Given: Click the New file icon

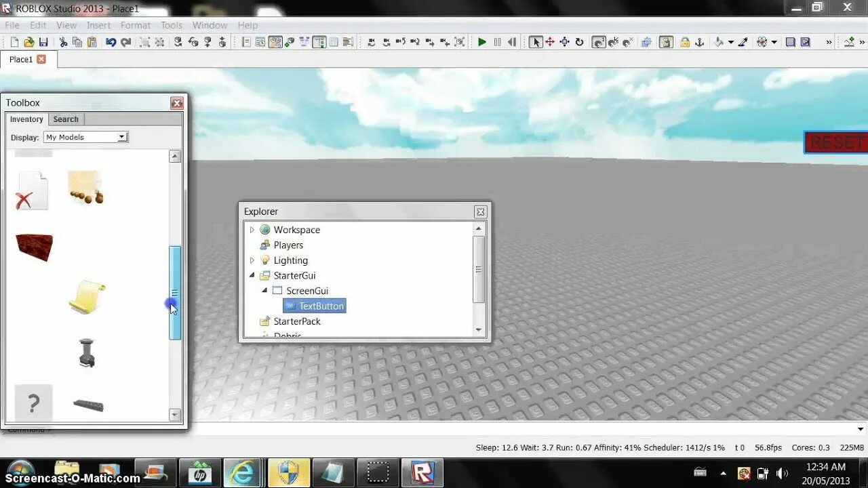Looking at the screenshot, I should (x=14, y=42).
